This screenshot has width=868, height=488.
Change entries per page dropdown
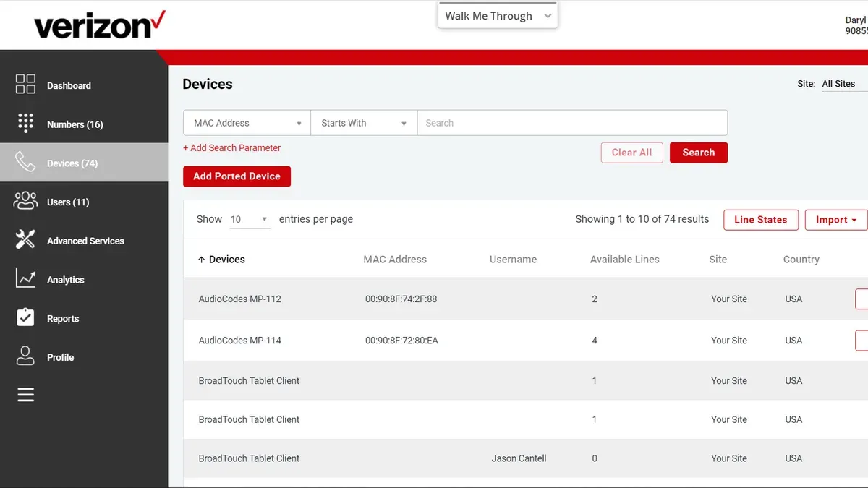coord(250,219)
